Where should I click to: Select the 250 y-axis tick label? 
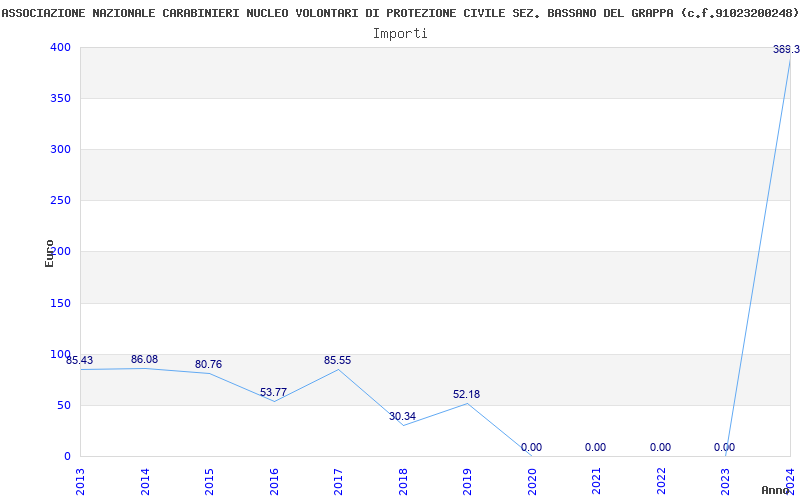pos(60,200)
